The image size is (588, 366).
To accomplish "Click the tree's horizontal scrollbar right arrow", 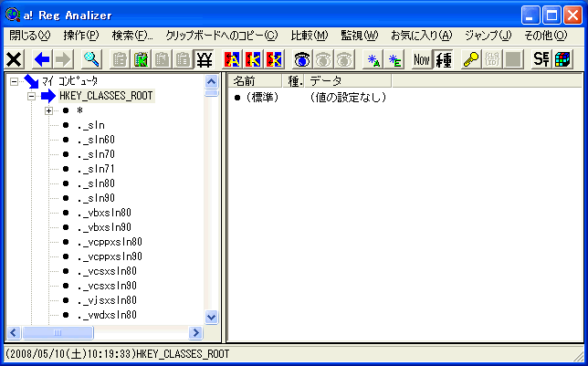I will pyautogui.click(x=195, y=333).
